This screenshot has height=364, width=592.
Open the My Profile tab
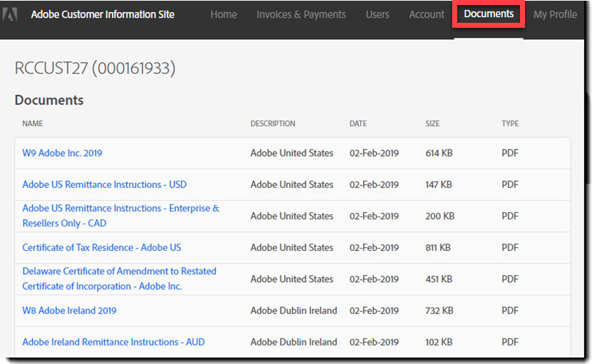tap(555, 14)
